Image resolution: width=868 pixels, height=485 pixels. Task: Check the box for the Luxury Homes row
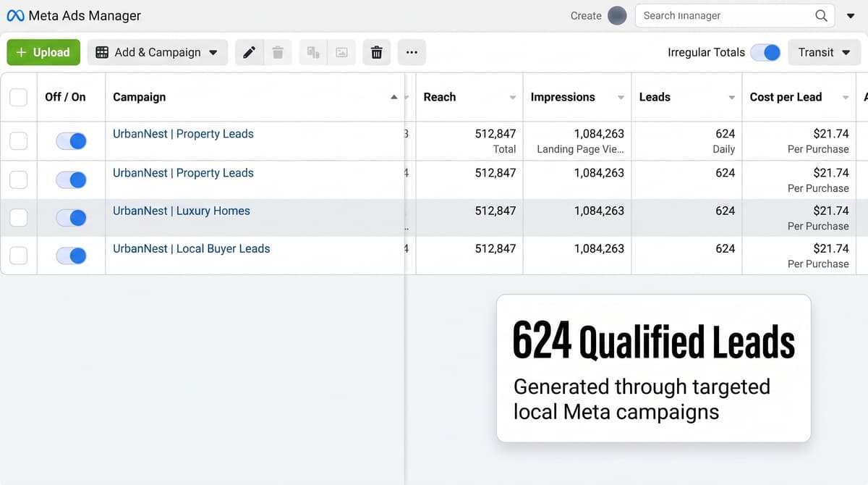pyautogui.click(x=18, y=218)
